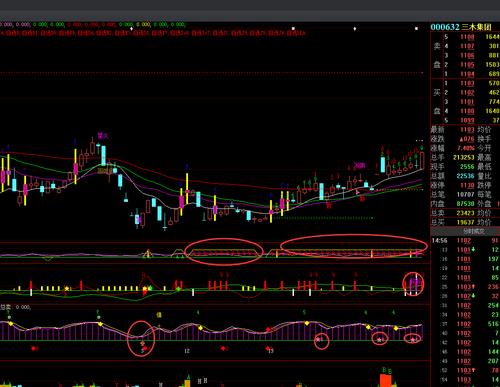Click the 总卖 value 23423
Image resolution: width=500 pixels, height=387 pixels.
(x=465, y=213)
